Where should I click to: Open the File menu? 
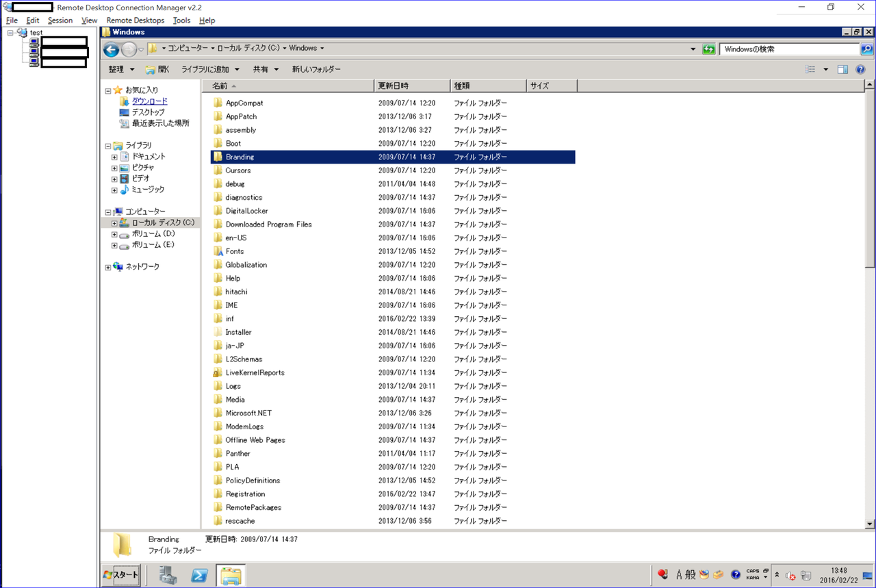click(12, 21)
